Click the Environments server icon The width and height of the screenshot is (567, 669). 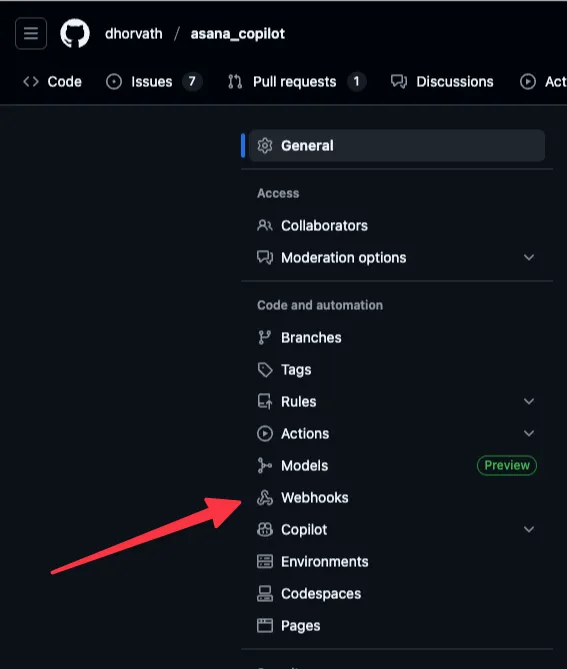tap(265, 561)
